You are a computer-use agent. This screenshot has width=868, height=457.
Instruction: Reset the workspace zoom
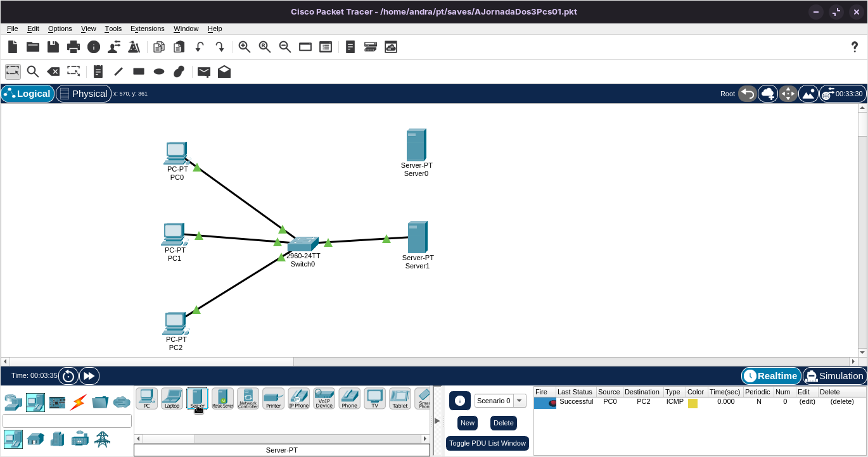coord(265,47)
